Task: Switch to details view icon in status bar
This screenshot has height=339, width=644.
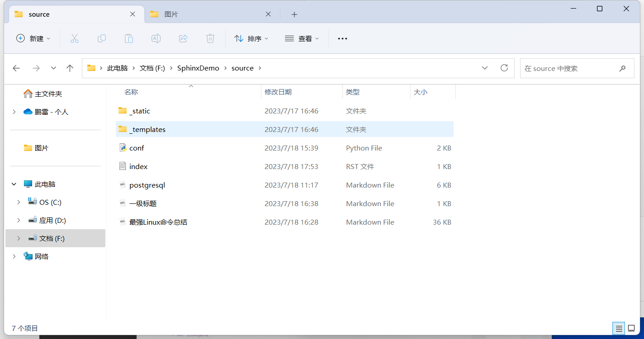Action: tap(619, 329)
